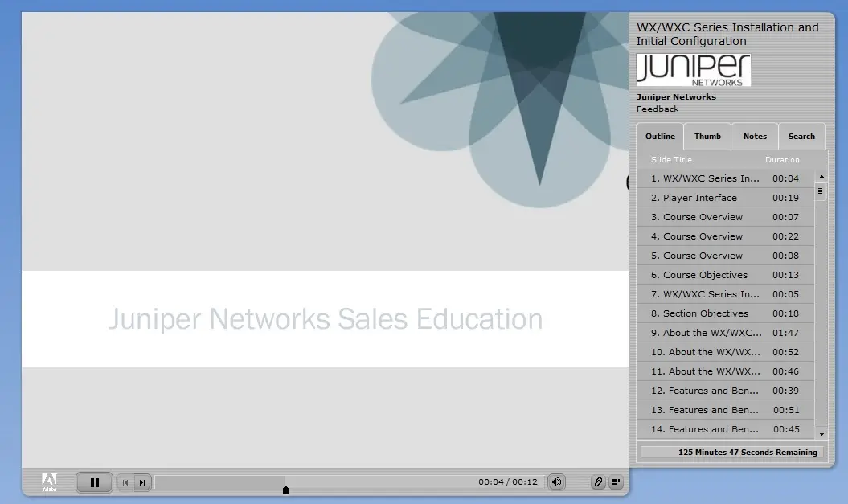848x504 pixels.
Task: Toggle the sidebar panel visibility
Action: click(x=616, y=481)
